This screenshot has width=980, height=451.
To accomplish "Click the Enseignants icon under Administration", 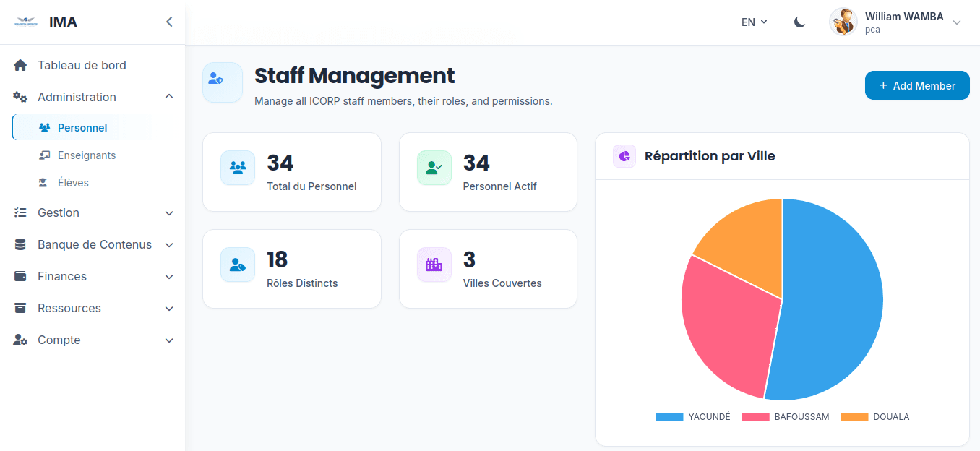I will point(43,155).
